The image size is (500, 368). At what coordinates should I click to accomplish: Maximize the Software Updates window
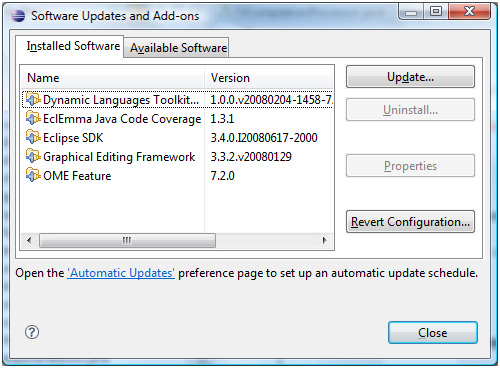point(436,12)
